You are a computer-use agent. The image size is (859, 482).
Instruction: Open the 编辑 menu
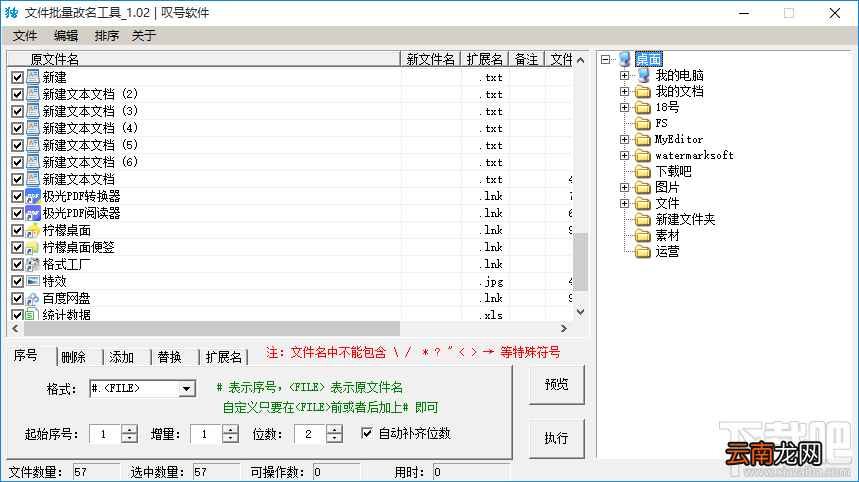pos(66,36)
